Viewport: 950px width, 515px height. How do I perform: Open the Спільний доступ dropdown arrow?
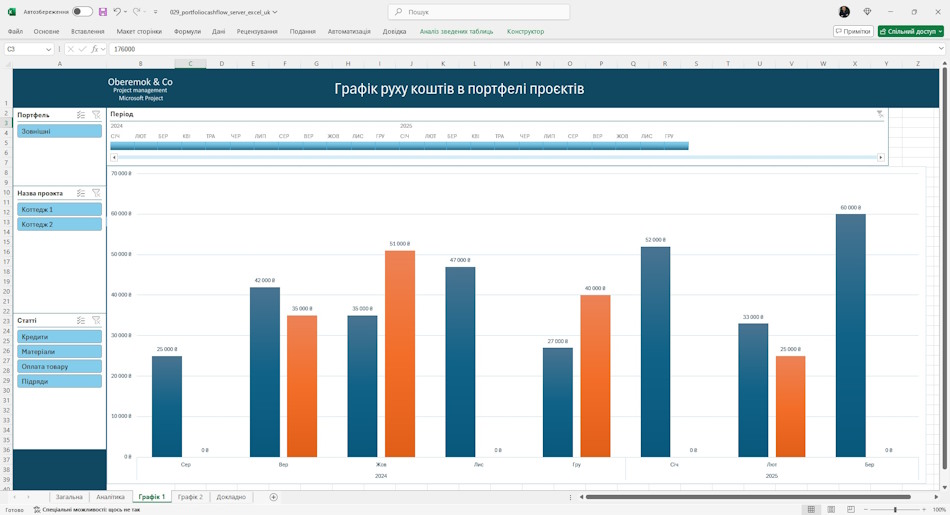pyautogui.click(x=940, y=31)
